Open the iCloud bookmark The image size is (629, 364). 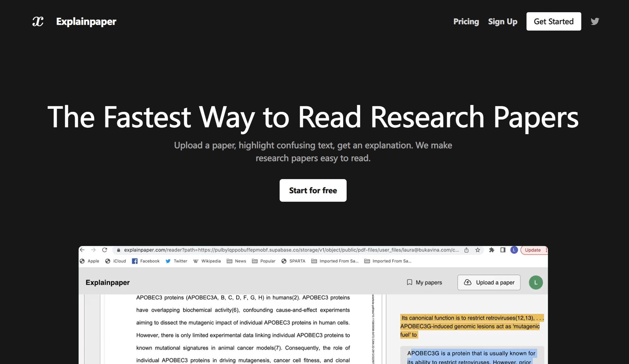click(116, 261)
